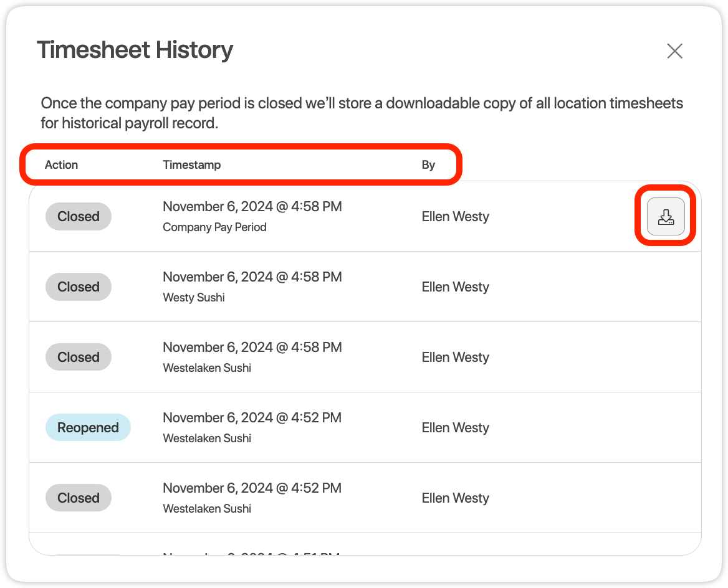The image size is (728, 588).
Task: Download the Company Pay Period timesheet copy
Action: pos(666,217)
